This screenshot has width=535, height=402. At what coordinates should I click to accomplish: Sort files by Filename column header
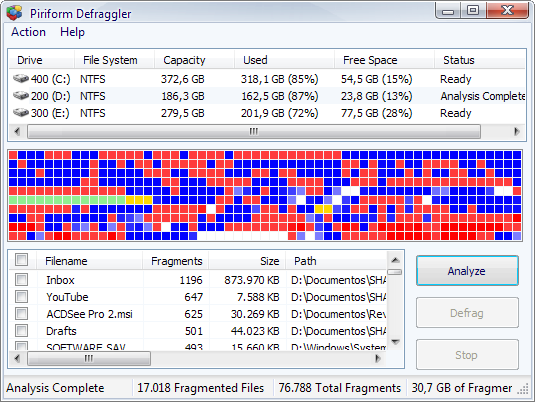[89, 261]
